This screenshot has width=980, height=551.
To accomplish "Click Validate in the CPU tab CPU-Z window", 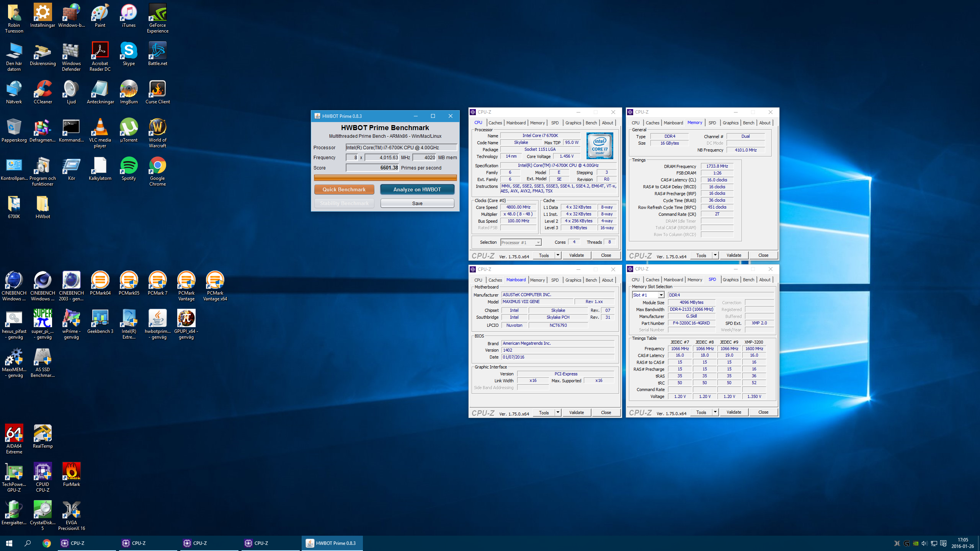I will click(x=577, y=255).
